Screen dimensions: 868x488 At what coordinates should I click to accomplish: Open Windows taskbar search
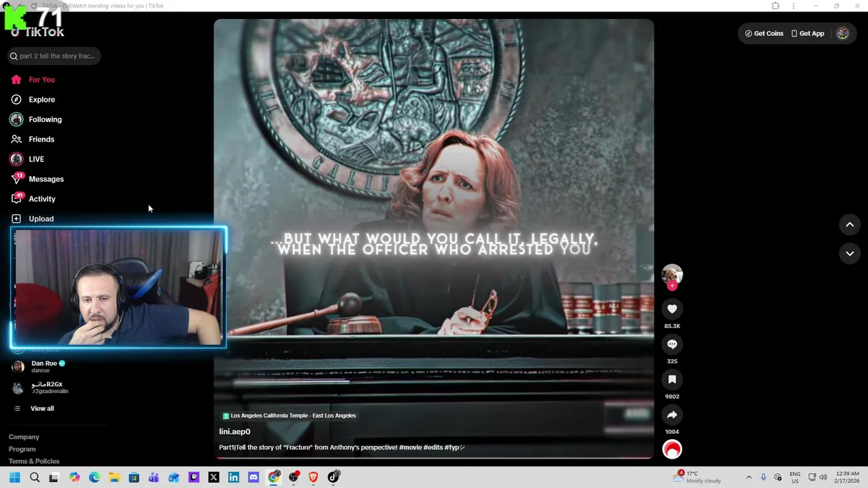tap(35, 477)
